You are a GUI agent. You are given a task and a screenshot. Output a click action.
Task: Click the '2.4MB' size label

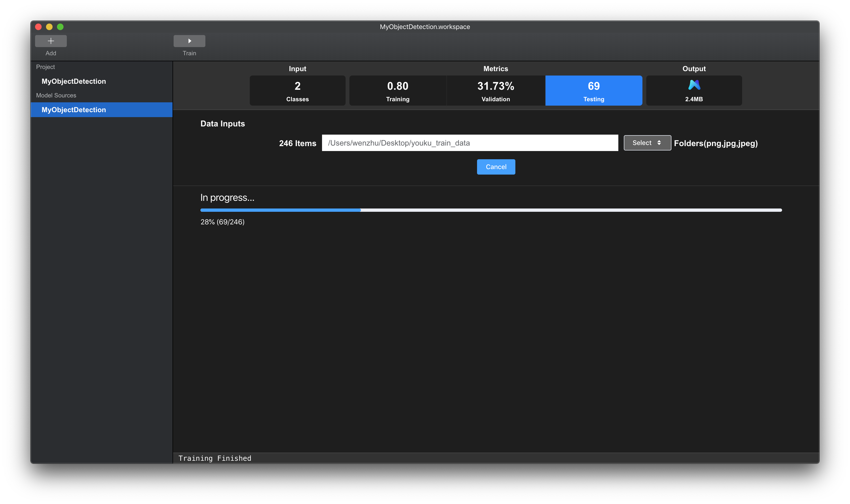(694, 99)
